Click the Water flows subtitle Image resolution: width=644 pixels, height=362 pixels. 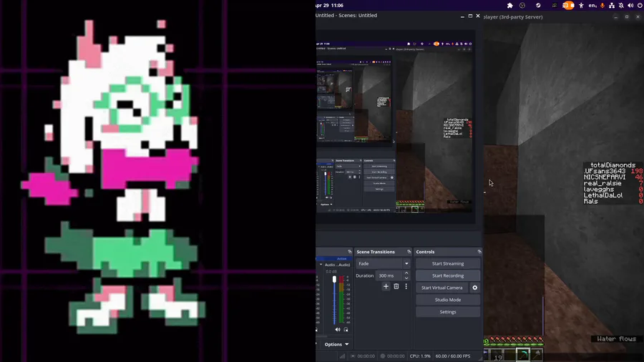[x=616, y=338]
